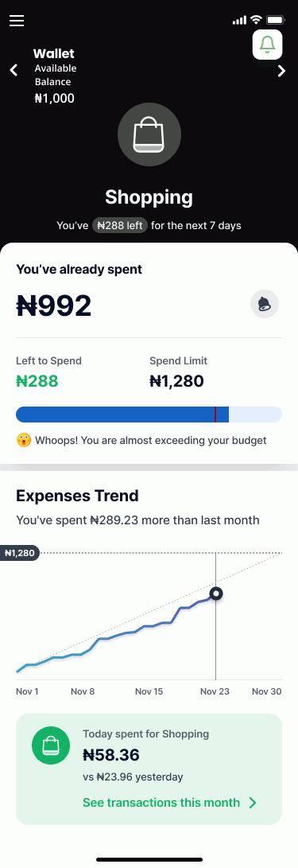Viewport: 298px width, 868px height.
Task: Check the Wi-Fi status icon
Action: (255, 20)
